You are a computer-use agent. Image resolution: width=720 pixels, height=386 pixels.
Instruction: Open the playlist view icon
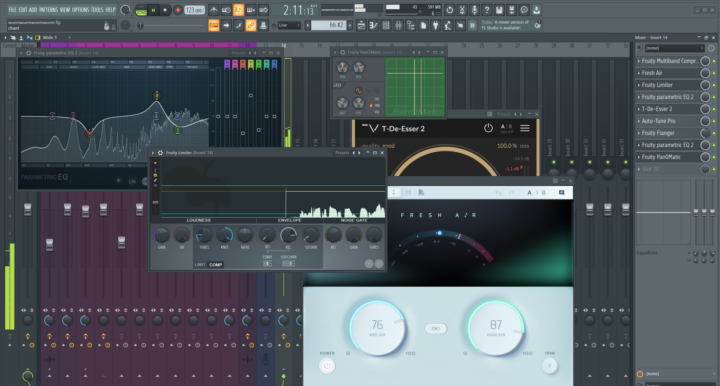click(361, 26)
